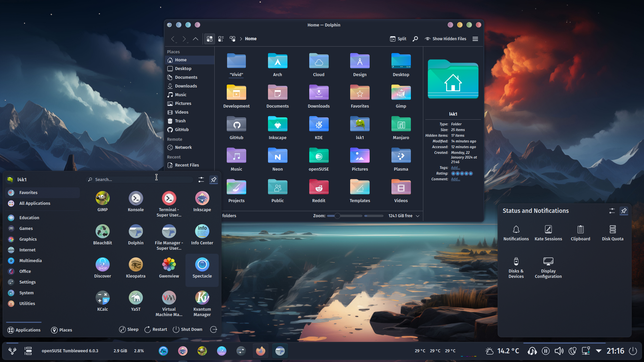644x362 pixels.
Task: Go up one folder in Dolphin
Action: [196, 39]
